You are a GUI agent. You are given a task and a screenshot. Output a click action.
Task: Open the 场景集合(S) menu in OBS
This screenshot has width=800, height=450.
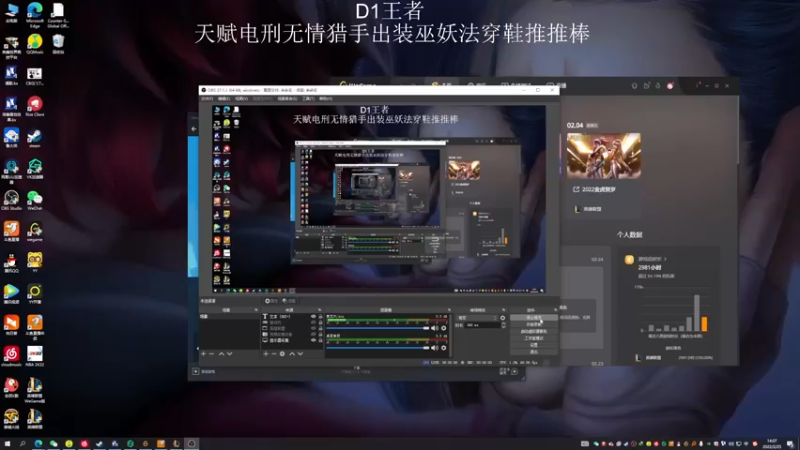(x=287, y=98)
